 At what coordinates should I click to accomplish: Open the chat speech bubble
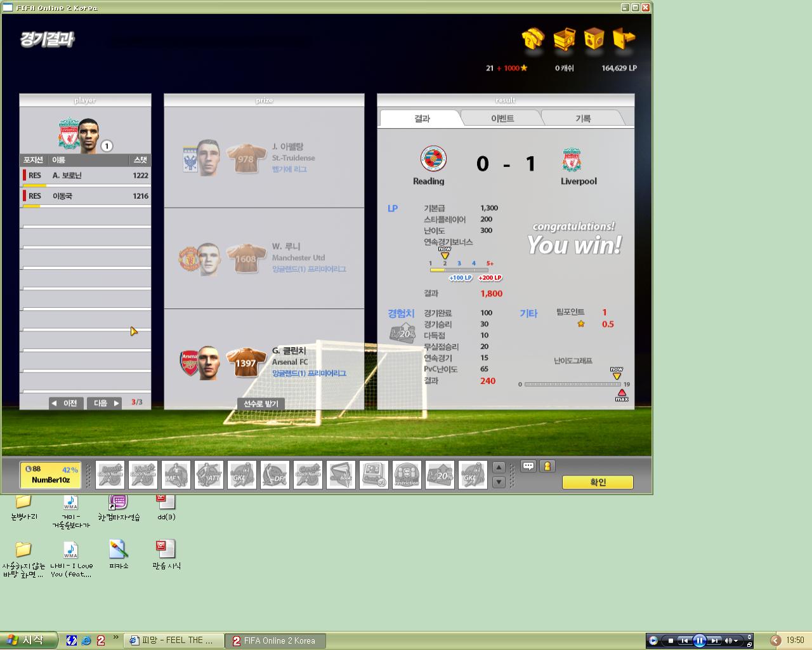[528, 466]
